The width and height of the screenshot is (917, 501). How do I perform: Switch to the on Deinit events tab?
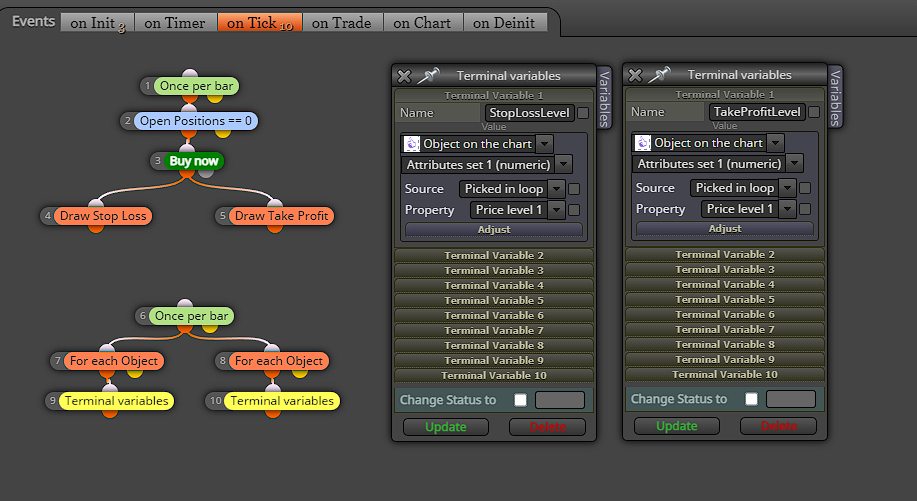click(x=505, y=23)
